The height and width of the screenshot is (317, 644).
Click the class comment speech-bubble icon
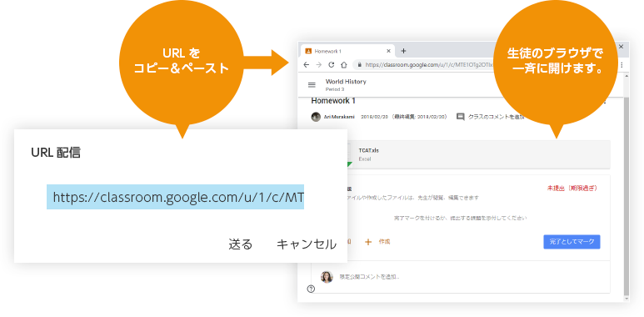(x=461, y=117)
